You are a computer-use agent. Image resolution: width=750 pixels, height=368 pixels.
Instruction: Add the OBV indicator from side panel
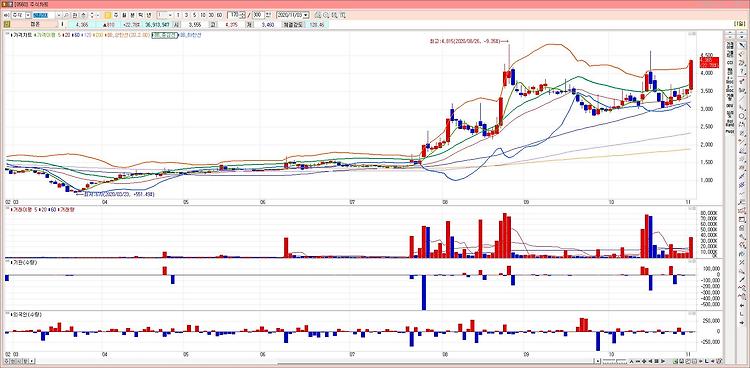[x=730, y=105]
